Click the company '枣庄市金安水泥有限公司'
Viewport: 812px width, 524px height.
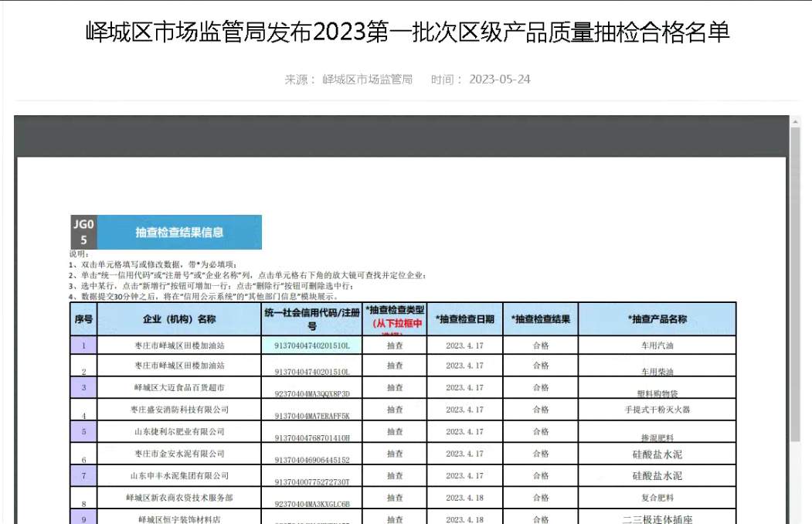pyautogui.click(x=179, y=454)
